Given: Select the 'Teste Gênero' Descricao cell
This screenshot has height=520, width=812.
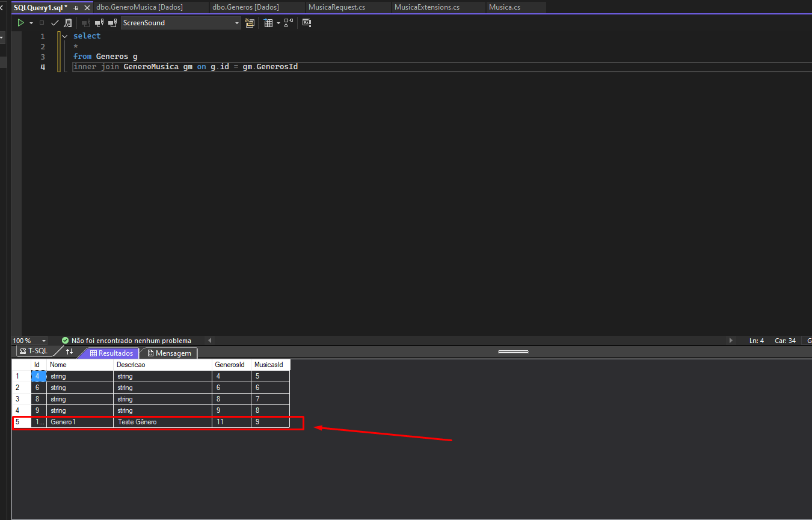Looking at the screenshot, I should point(162,422).
